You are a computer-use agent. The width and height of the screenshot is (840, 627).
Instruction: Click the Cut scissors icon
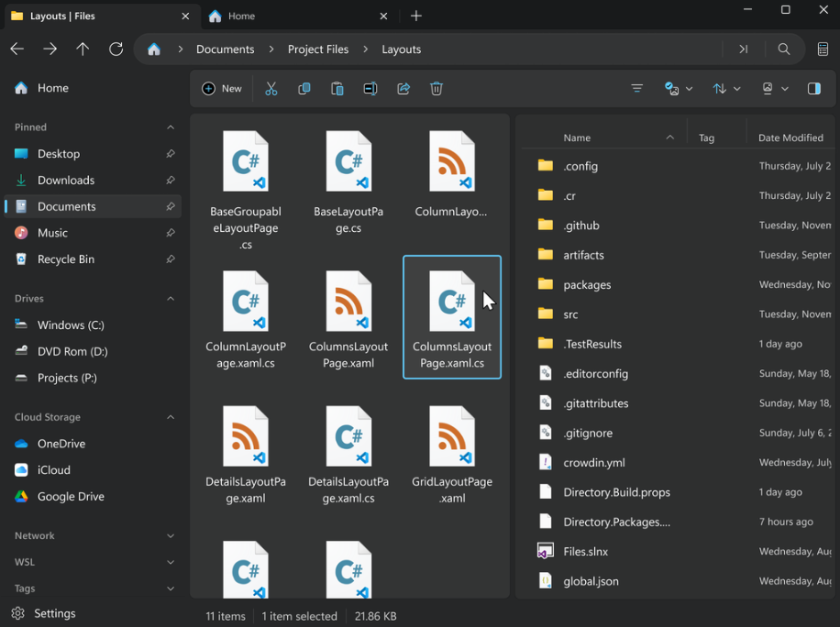pyautogui.click(x=271, y=89)
